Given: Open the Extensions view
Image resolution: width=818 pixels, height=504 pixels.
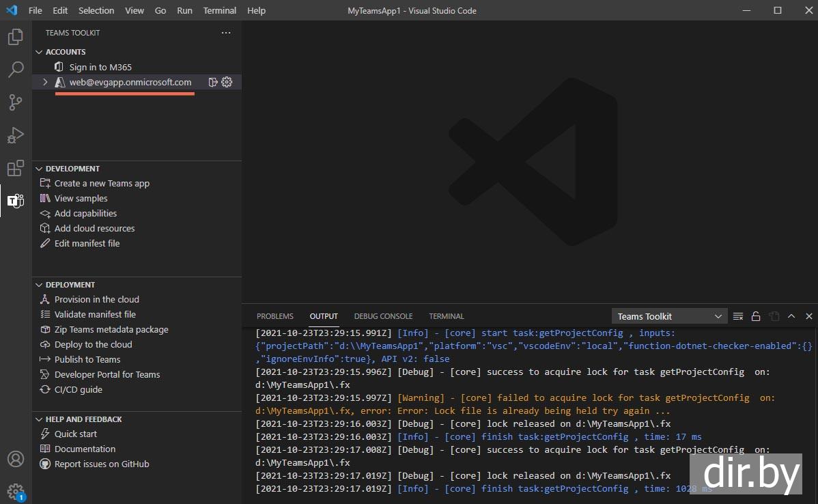Looking at the screenshot, I should pos(15,168).
